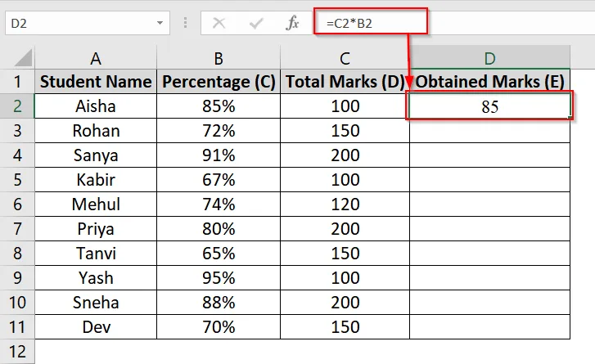The height and width of the screenshot is (364, 595).
Task: Select row 11 header
Action: point(17,327)
